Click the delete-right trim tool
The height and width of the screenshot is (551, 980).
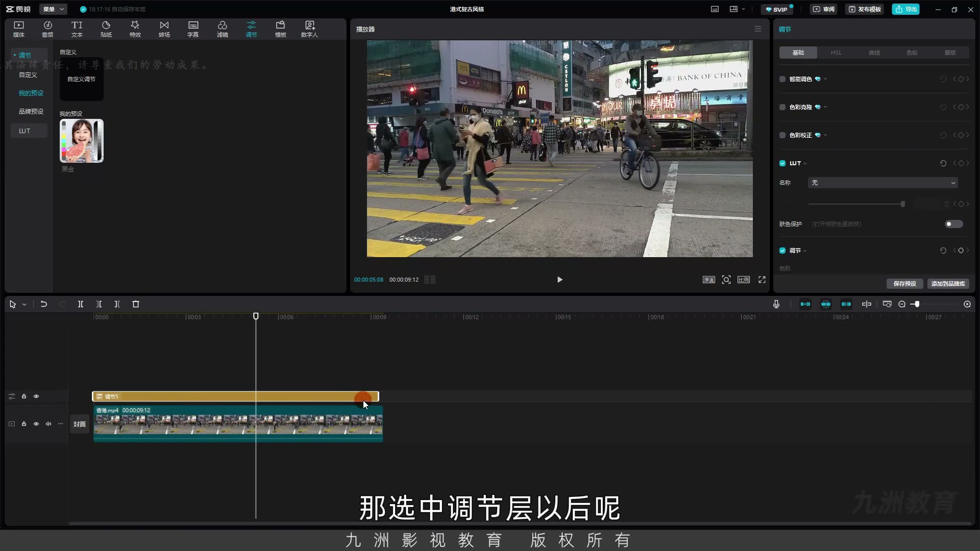(x=117, y=304)
